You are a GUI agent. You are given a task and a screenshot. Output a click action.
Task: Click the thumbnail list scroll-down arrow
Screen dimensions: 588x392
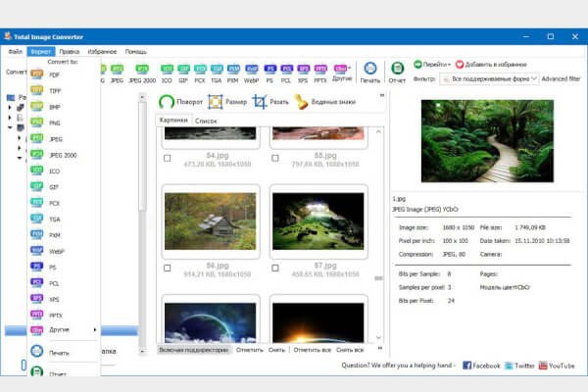point(378,337)
